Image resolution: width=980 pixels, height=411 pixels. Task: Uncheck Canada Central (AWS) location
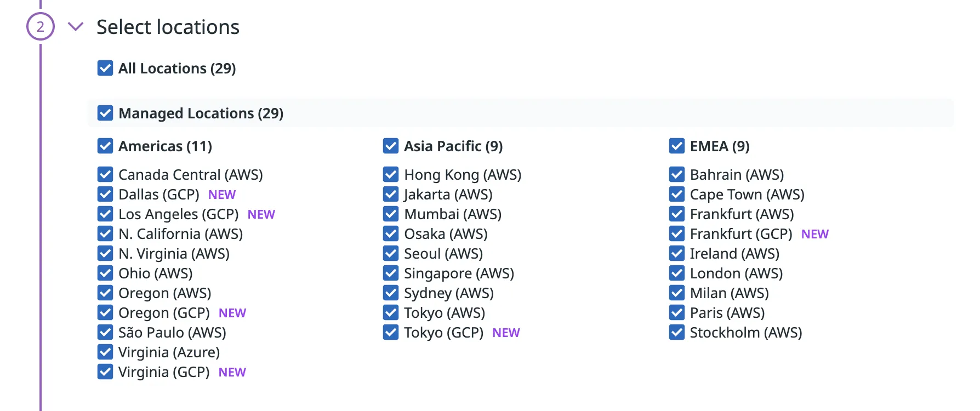click(x=105, y=174)
